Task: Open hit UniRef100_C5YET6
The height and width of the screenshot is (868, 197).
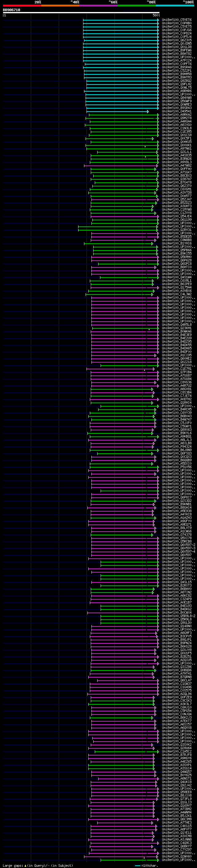Action: tap(177, 20)
